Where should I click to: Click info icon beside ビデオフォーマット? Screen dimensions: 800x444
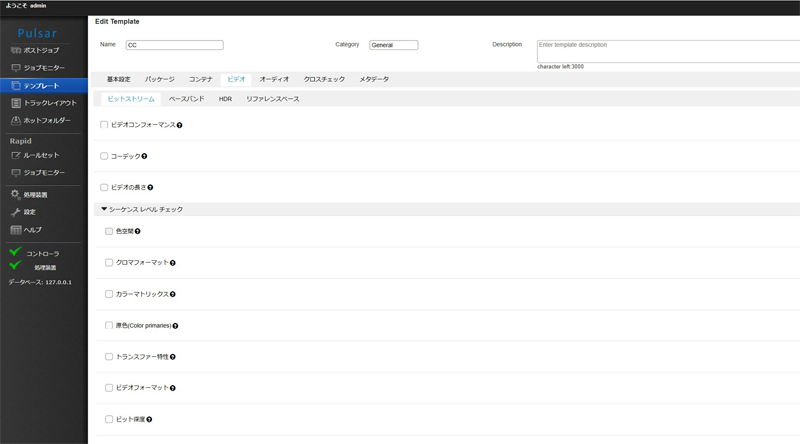[172, 388]
